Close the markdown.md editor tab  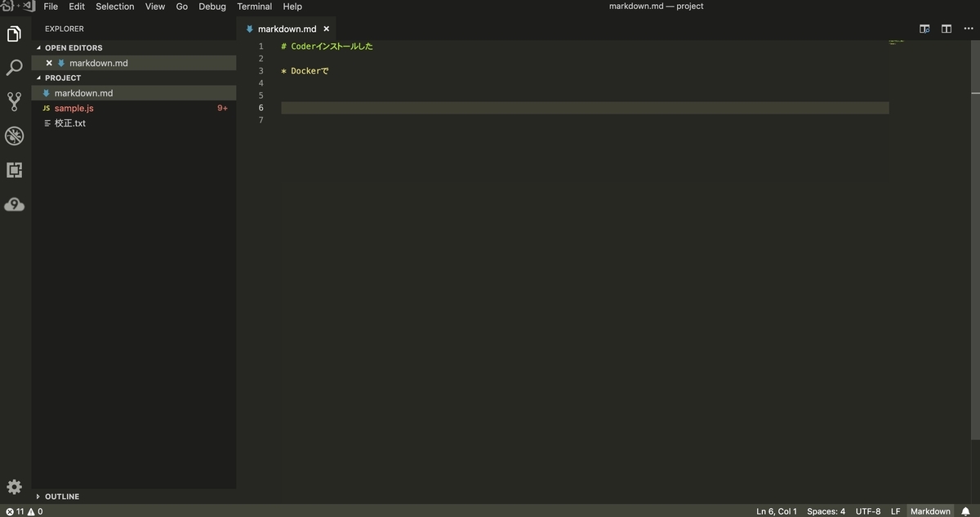point(327,29)
